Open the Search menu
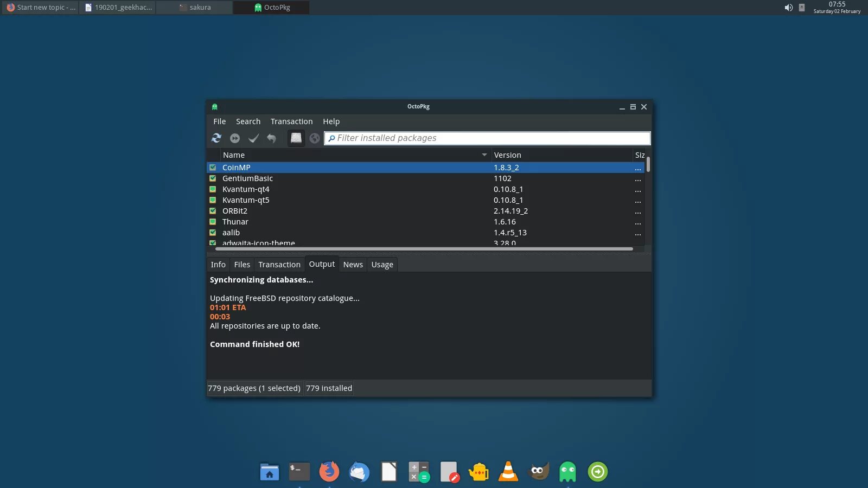 click(x=248, y=121)
